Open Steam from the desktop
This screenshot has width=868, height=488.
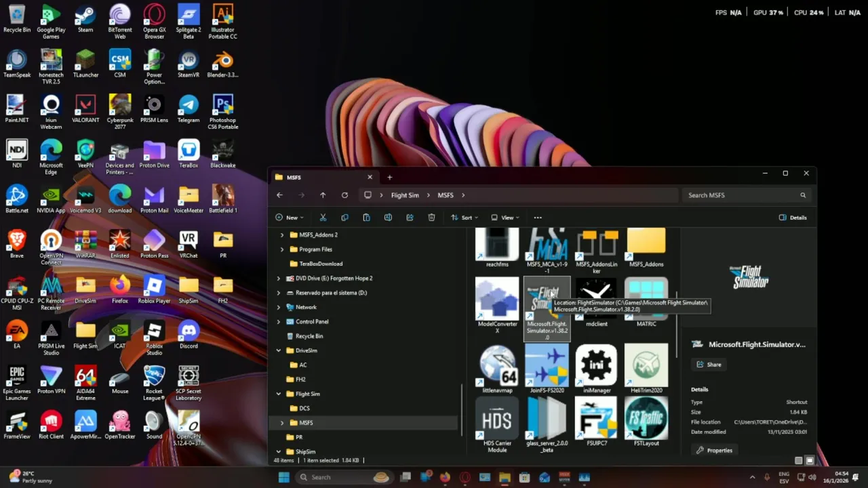(x=85, y=19)
